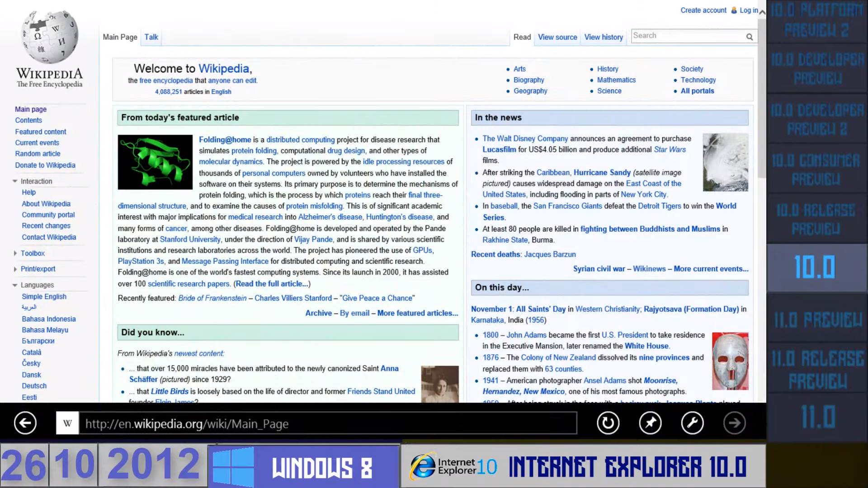The width and height of the screenshot is (868, 488).
Task: Open the Hurricane Sandy satellite image thumbnail
Action: 725,162
